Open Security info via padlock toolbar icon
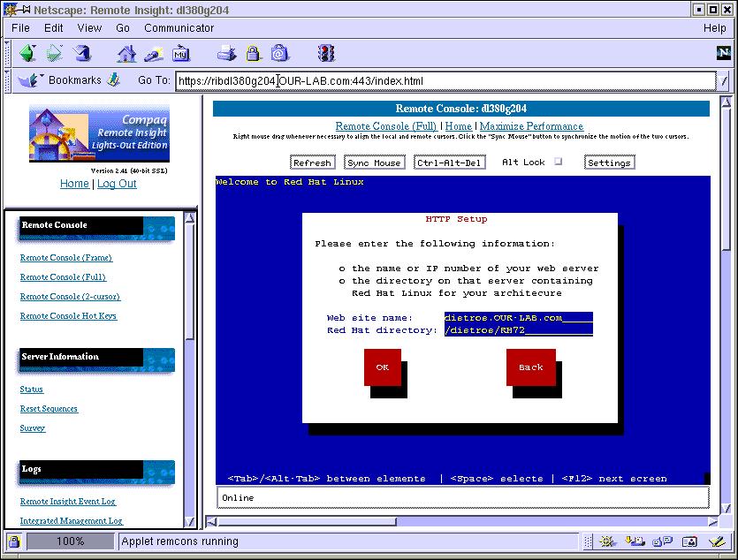 coord(254,53)
